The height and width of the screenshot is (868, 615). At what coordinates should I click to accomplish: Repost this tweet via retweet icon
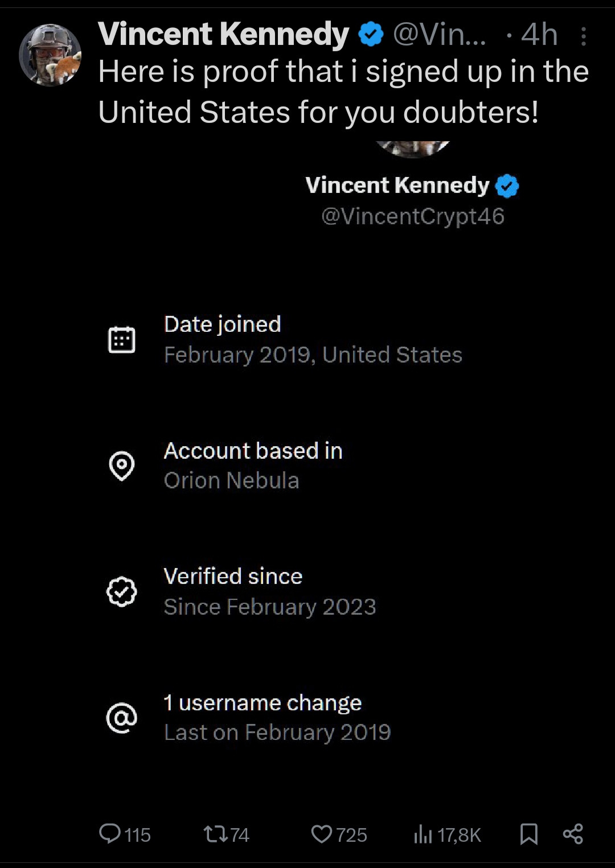[214, 834]
